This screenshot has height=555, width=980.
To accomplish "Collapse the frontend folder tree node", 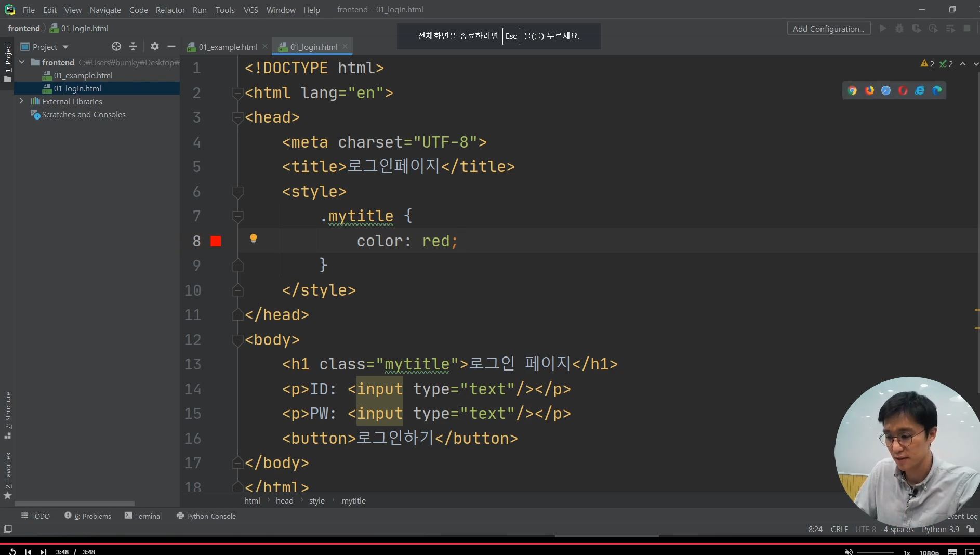I will coord(22,62).
